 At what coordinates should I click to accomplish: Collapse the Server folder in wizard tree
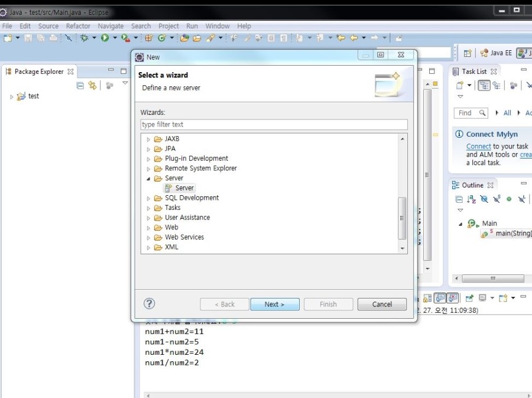[148, 179]
